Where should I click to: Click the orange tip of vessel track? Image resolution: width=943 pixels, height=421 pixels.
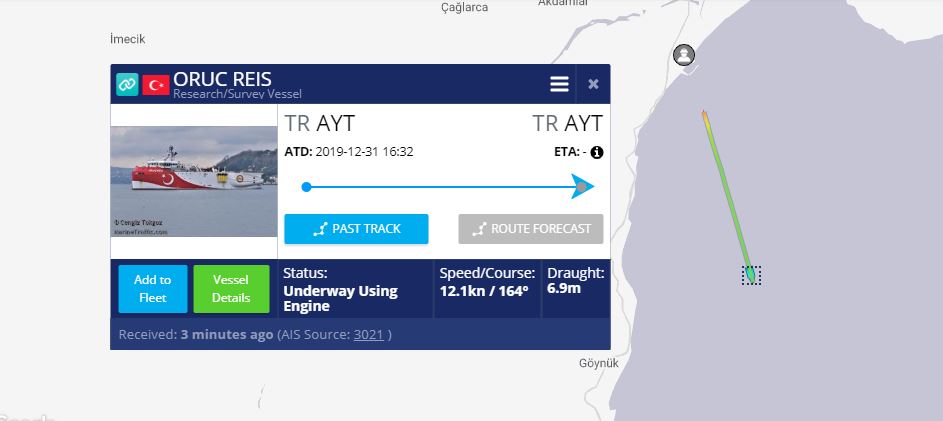704,116
